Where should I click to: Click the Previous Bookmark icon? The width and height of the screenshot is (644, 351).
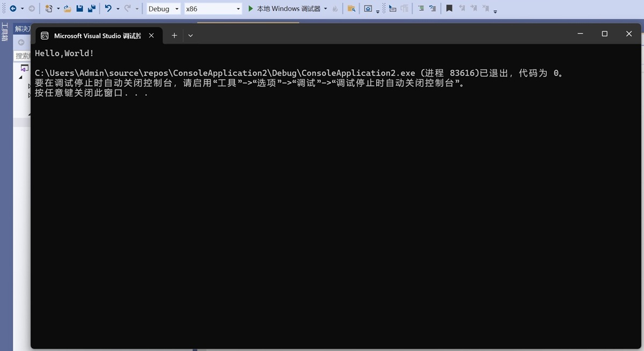click(462, 8)
